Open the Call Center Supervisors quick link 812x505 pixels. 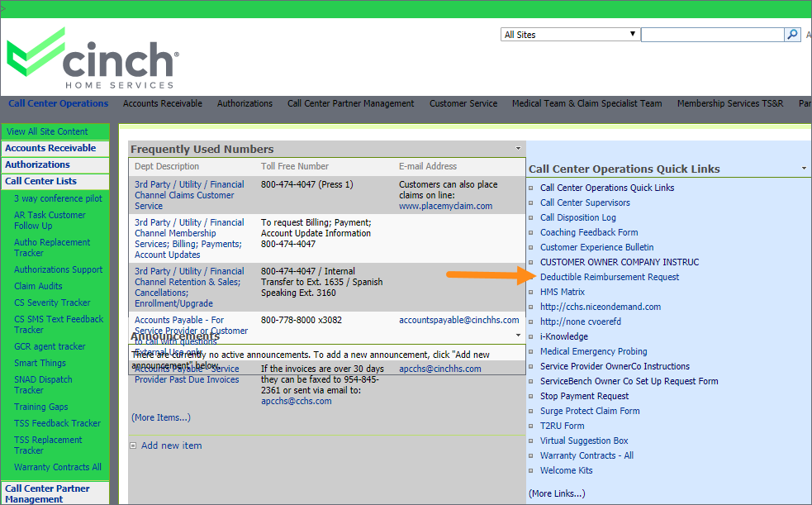click(x=585, y=202)
